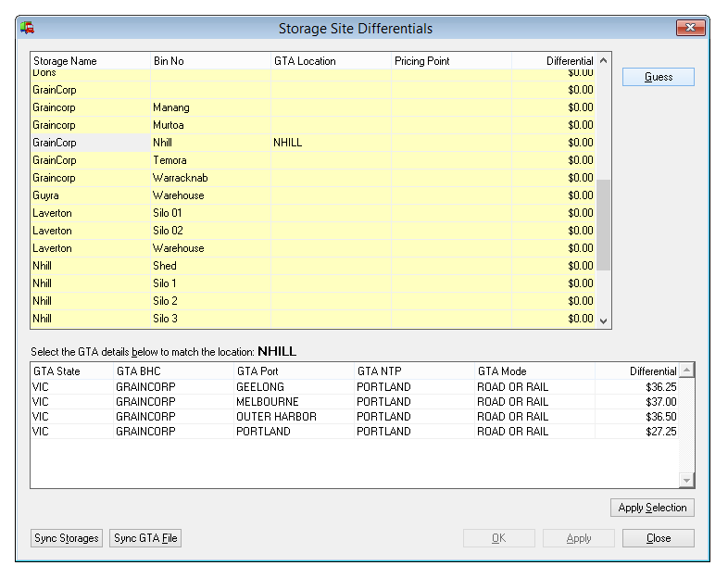The width and height of the screenshot is (728, 578).
Task: Close the dialog with the Close button
Action: [658, 538]
